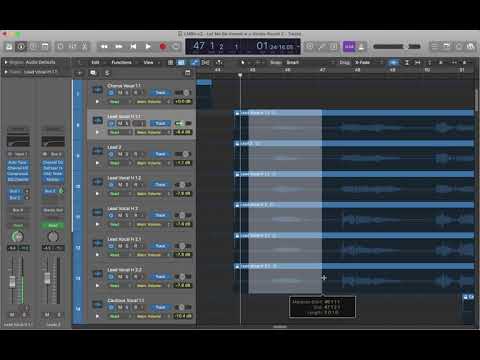Open the Loop Browser icon
The width and height of the screenshot is (480, 360).
click(x=459, y=47)
